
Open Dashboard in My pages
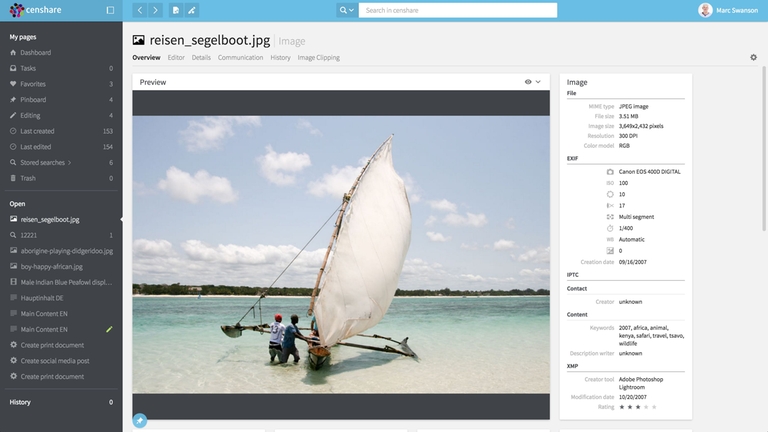[x=35, y=52]
